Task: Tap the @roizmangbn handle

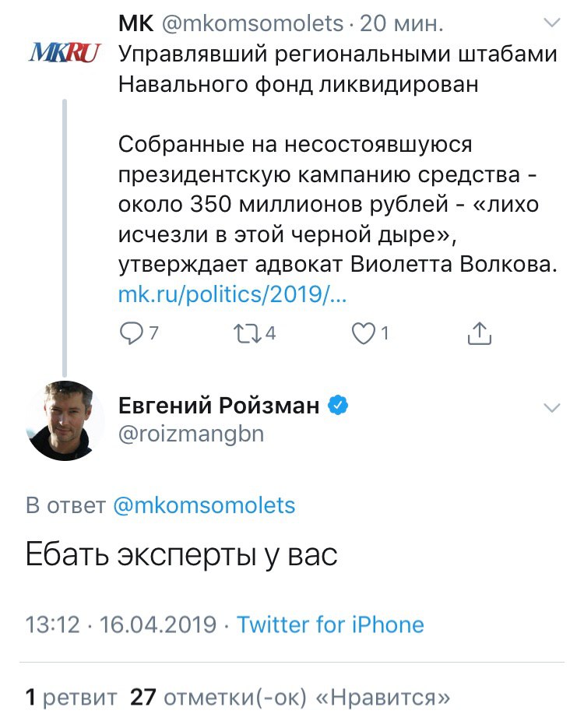Action: [191, 434]
